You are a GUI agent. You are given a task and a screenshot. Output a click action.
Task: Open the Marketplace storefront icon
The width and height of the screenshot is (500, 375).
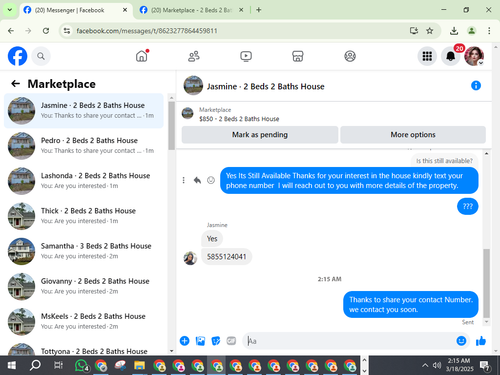(298, 56)
